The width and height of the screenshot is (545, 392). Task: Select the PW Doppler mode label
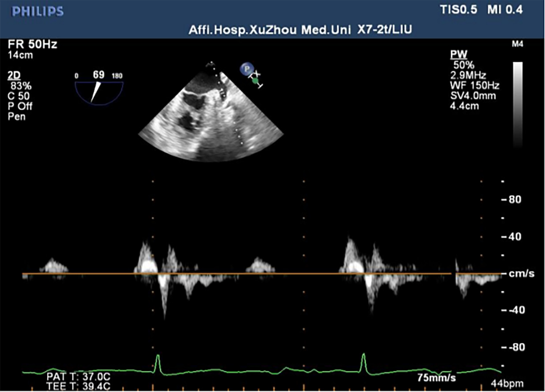459,54
